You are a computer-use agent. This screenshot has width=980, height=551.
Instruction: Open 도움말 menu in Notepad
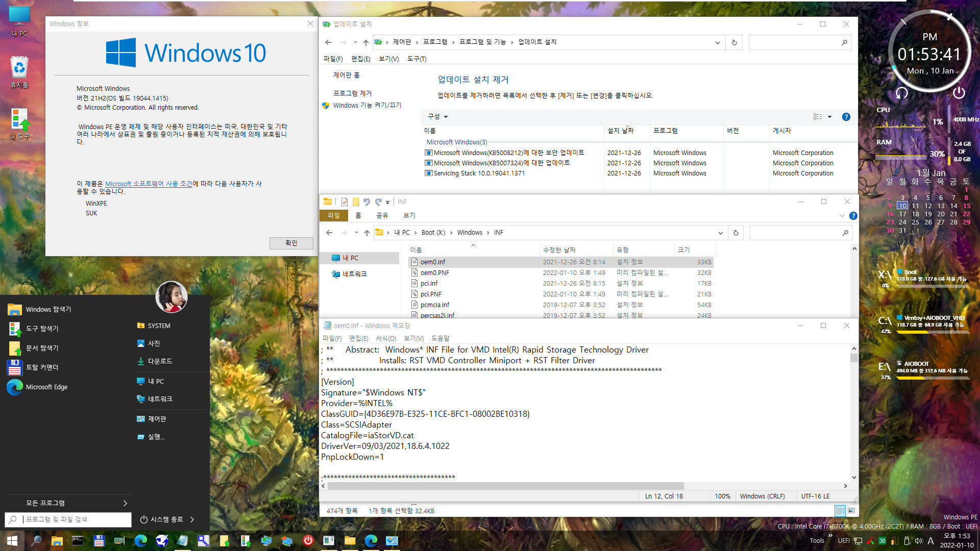pyautogui.click(x=440, y=338)
